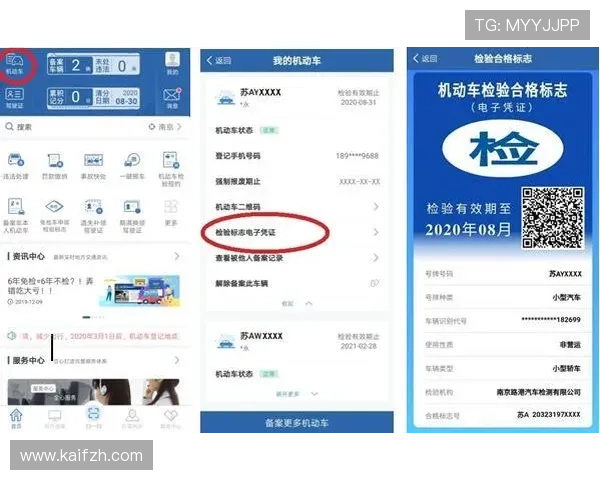Screen dimensions: 600x480
Task: Open the 期满换领驾驶证 icon
Action: tap(132, 216)
